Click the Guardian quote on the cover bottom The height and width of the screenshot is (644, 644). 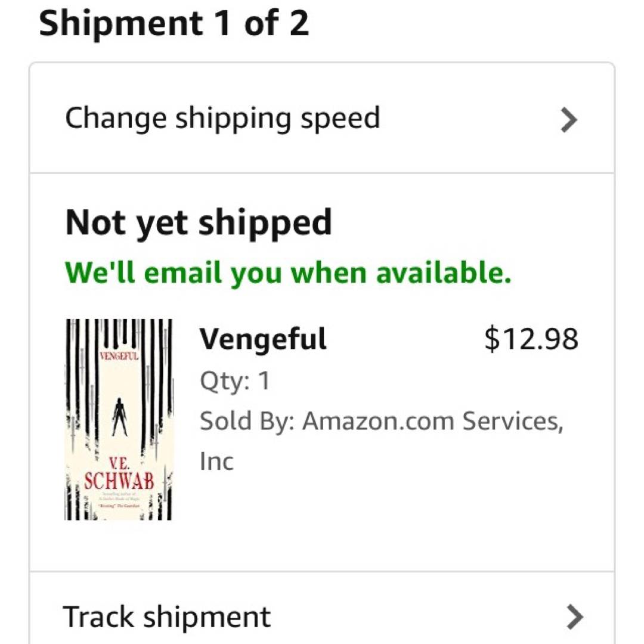point(119,504)
